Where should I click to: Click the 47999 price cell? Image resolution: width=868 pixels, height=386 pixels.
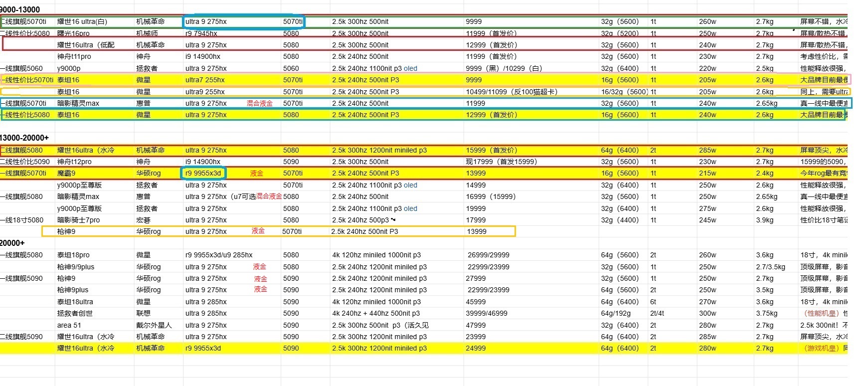(476, 325)
